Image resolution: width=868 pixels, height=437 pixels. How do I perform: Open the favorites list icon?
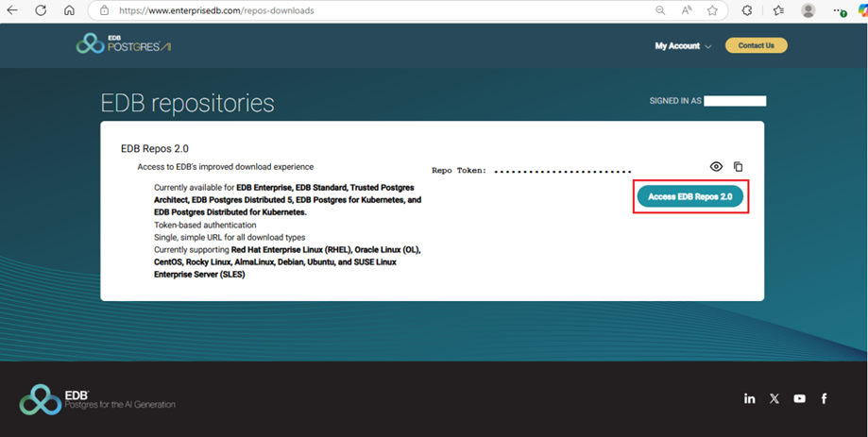click(778, 10)
